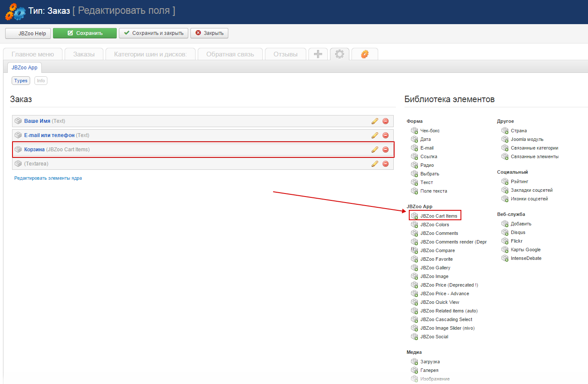The height and width of the screenshot is (384, 588).
Task: Click the block icon beside Рэйтинг
Action: coord(505,181)
